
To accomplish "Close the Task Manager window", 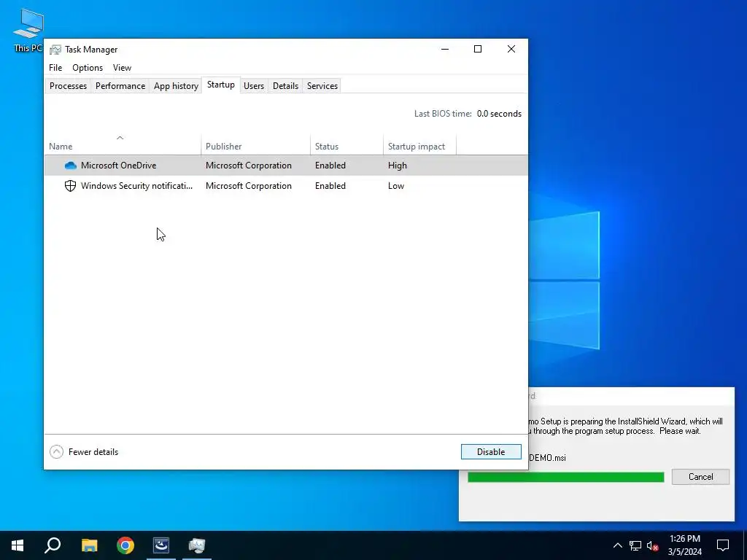I will (x=511, y=49).
